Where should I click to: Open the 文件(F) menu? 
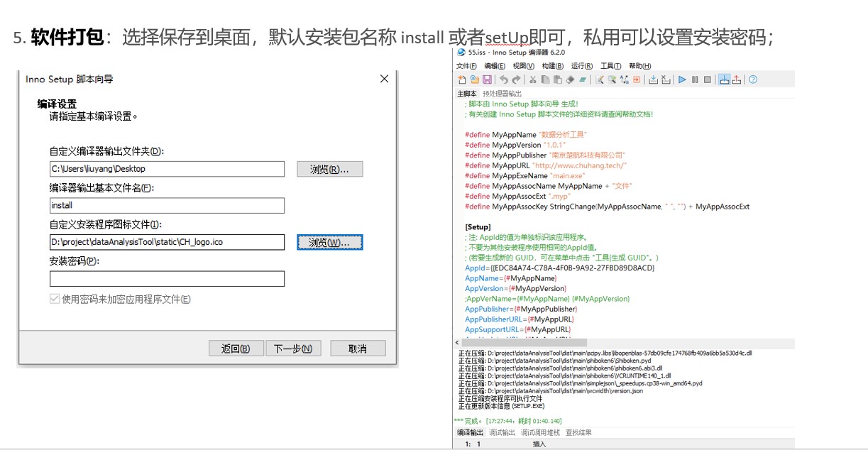466,66
